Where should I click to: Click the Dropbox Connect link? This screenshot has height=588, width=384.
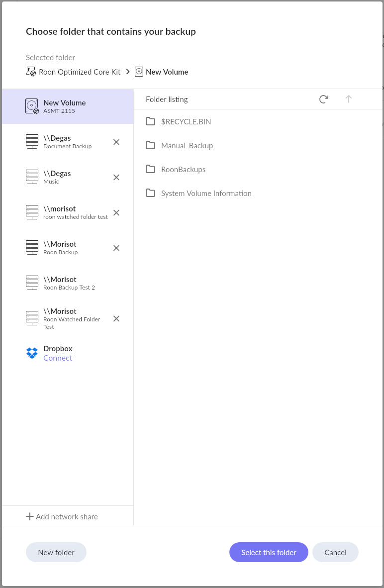pyautogui.click(x=58, y=358)
